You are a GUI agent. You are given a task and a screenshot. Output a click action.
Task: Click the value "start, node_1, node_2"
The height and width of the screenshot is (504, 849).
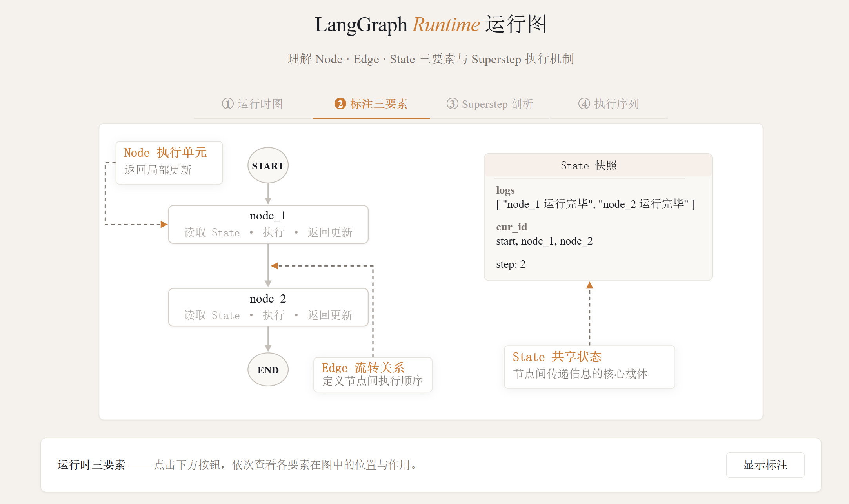pos(544,241)
